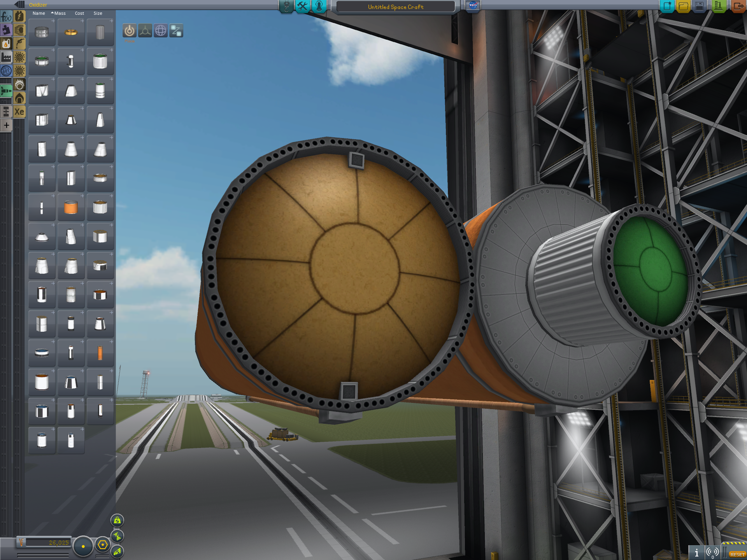The width and height of the screenshot is (747, 560).
Task: Toggle angle snap hexagon button
Action: click(103, 545)
